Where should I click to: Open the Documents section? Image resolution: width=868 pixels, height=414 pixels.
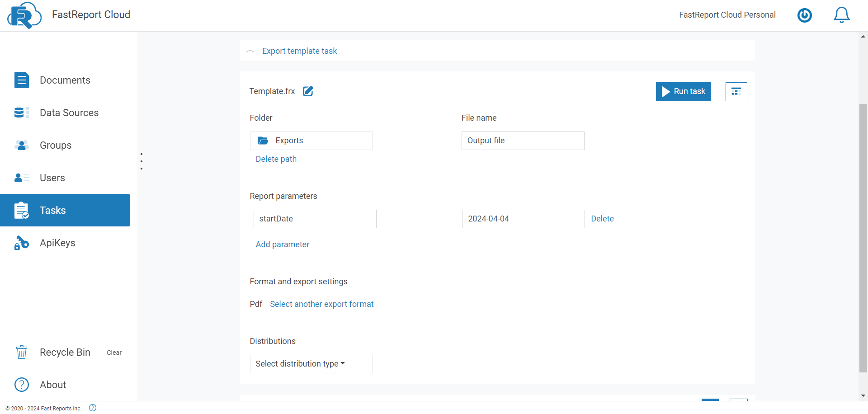pos(65,80)
